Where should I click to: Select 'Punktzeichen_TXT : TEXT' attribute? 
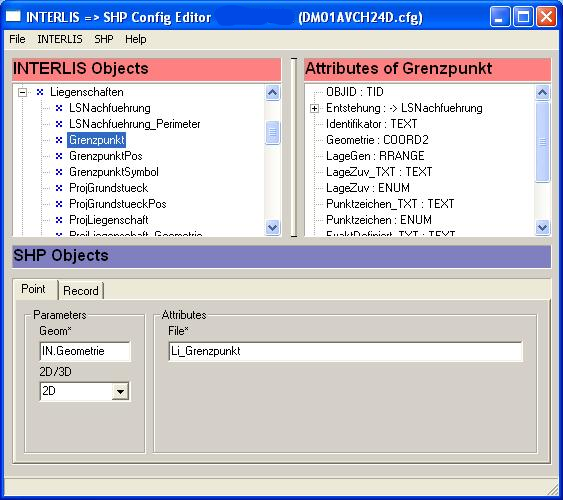(390, 204)
